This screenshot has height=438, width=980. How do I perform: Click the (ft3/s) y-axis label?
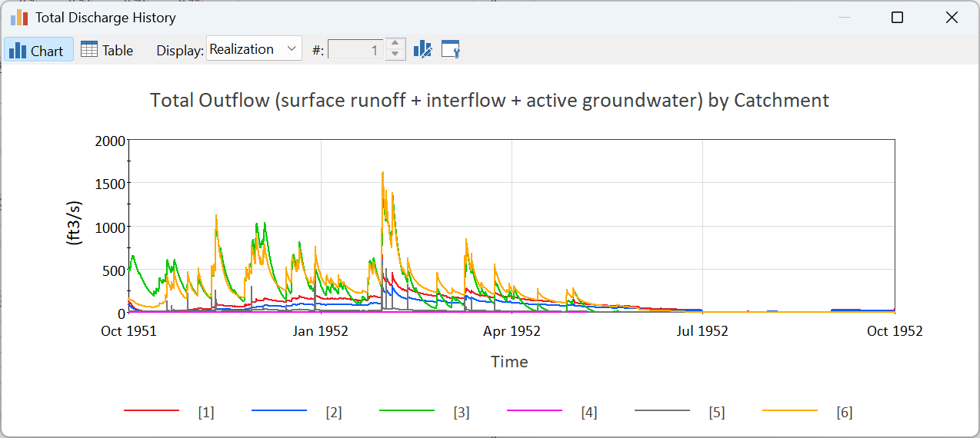pyautogui.click(x=75, y=222)
